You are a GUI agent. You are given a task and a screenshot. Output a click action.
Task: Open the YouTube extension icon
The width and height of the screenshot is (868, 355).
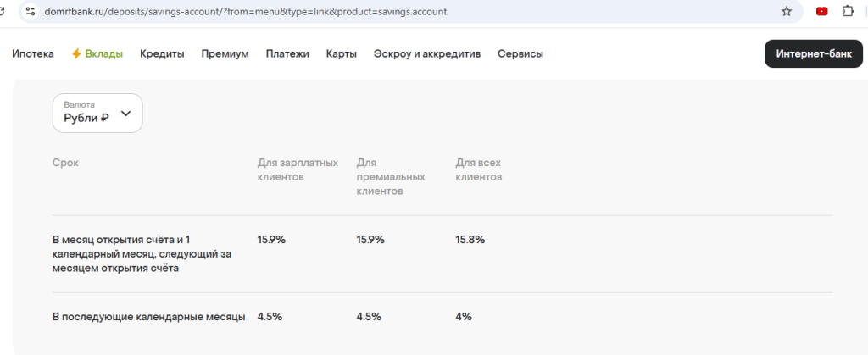click(x=821, y=12)
